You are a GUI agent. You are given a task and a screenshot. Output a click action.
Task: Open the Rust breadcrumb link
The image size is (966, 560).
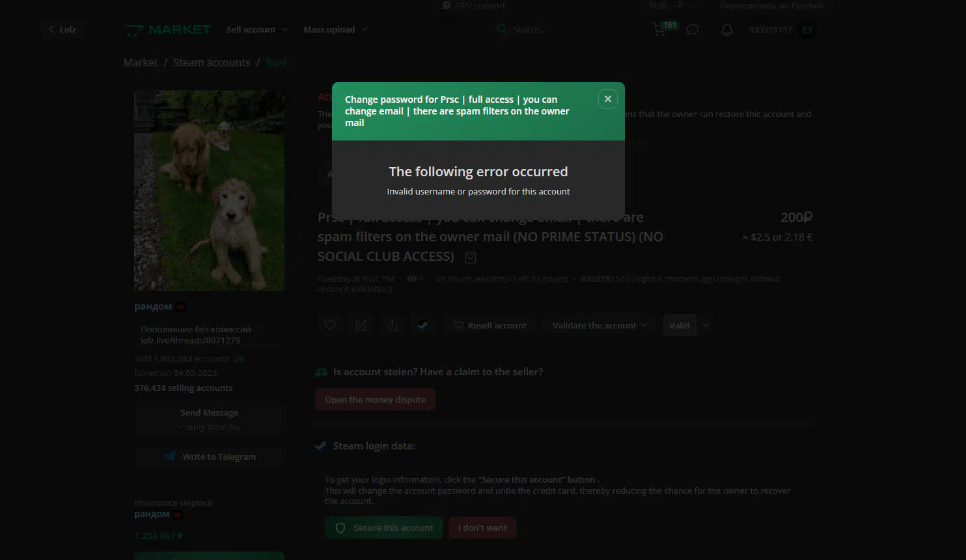point(276,62)
